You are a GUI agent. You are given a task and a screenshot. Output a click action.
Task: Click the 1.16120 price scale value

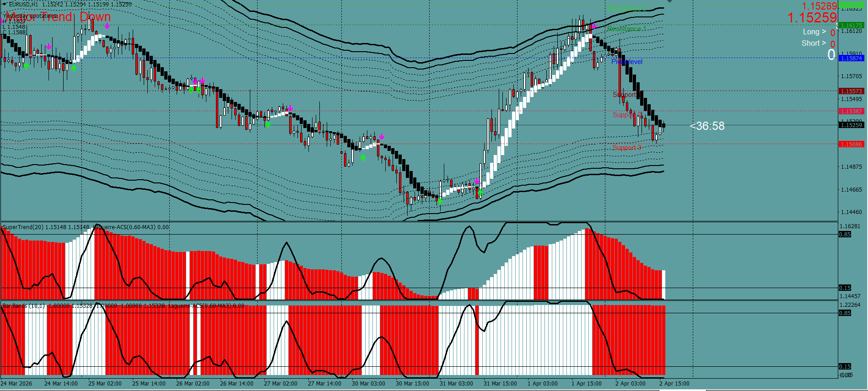(x=852, y=31)
